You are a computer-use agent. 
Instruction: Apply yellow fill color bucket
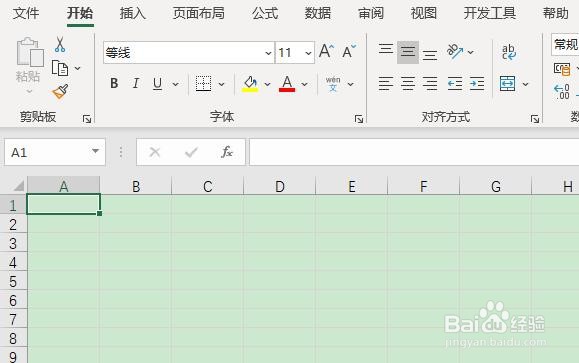tap(250, 84)
